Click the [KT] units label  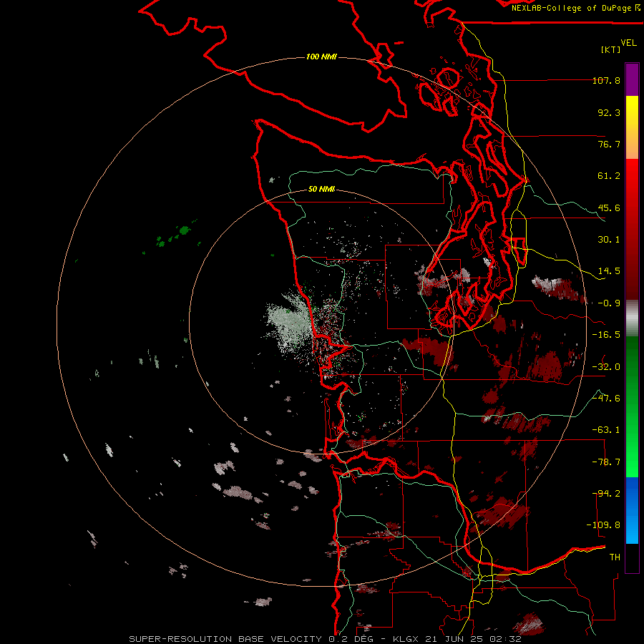pyautogui.click(x=611, y=49)
